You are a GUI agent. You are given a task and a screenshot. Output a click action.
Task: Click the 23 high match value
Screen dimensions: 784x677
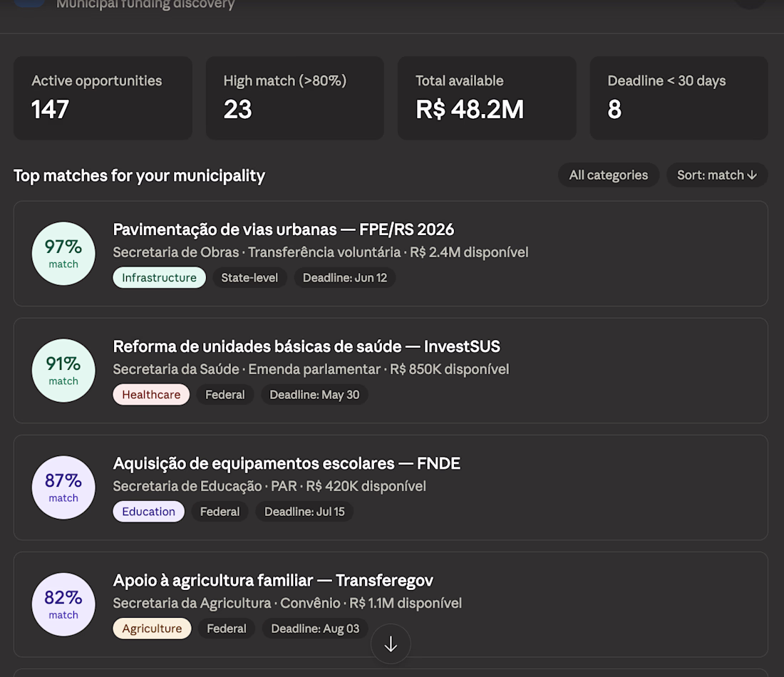coord(237,110)
